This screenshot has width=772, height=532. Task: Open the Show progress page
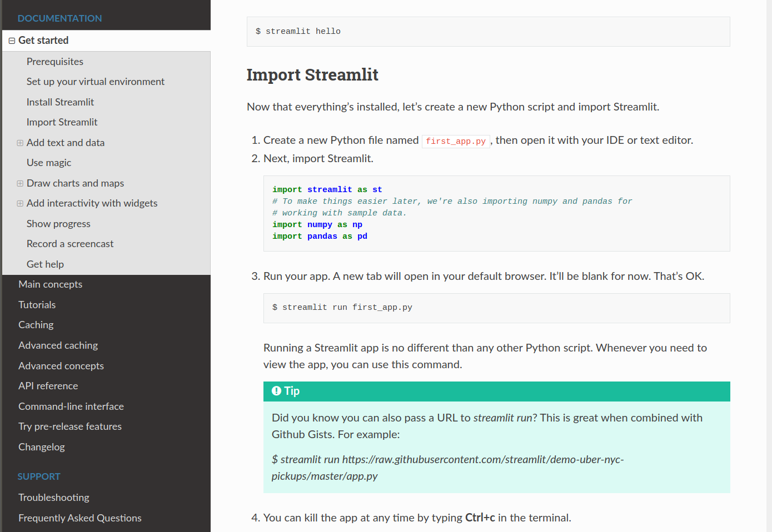[58, 223]
